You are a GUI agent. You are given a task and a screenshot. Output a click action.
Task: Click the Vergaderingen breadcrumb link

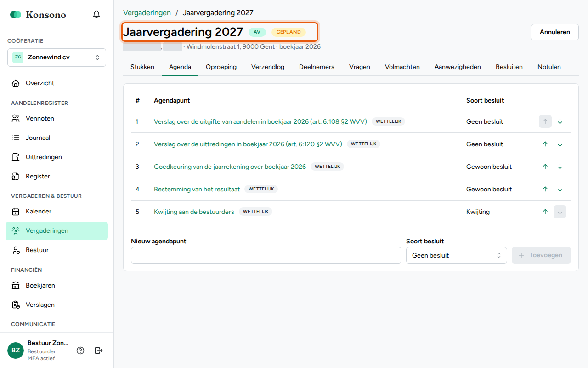(147, 13)
